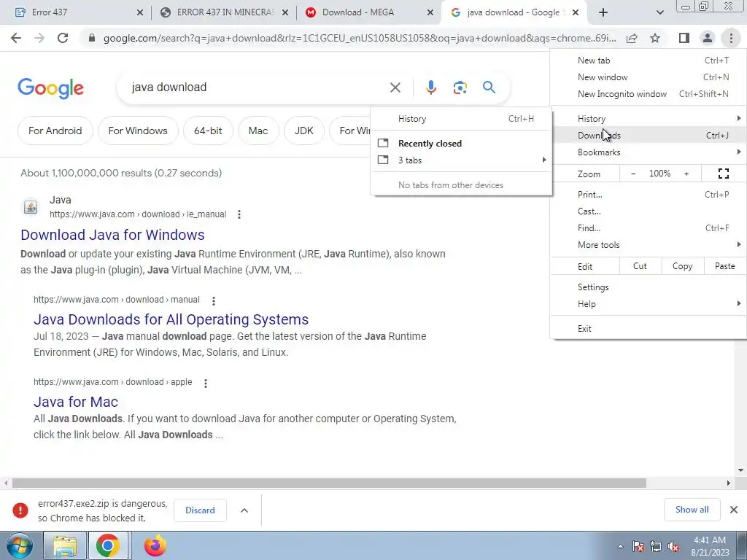Expand the Bookmarks submenu
747x560 pixels.
tap(649, 152)
